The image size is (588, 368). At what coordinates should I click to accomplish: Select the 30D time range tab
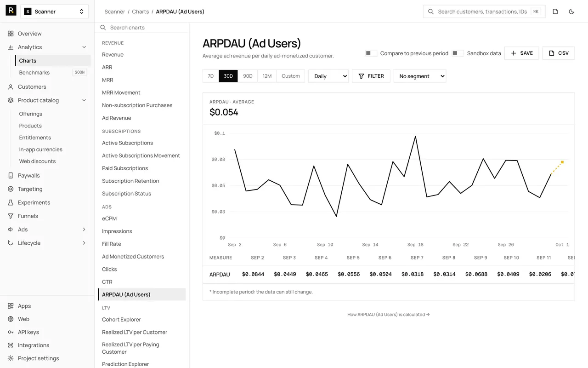point(228,76)
